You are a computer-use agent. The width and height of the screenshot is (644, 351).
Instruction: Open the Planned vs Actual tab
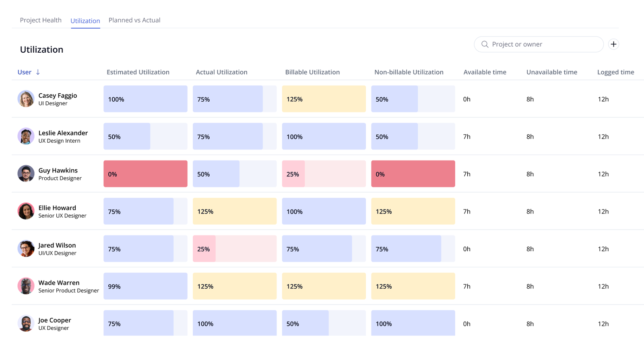[x=134, y=20]
